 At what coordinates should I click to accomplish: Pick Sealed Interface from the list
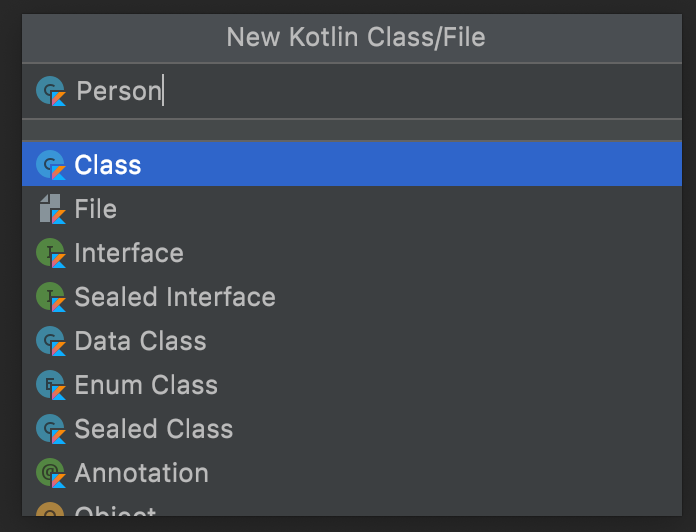[352, 296]
